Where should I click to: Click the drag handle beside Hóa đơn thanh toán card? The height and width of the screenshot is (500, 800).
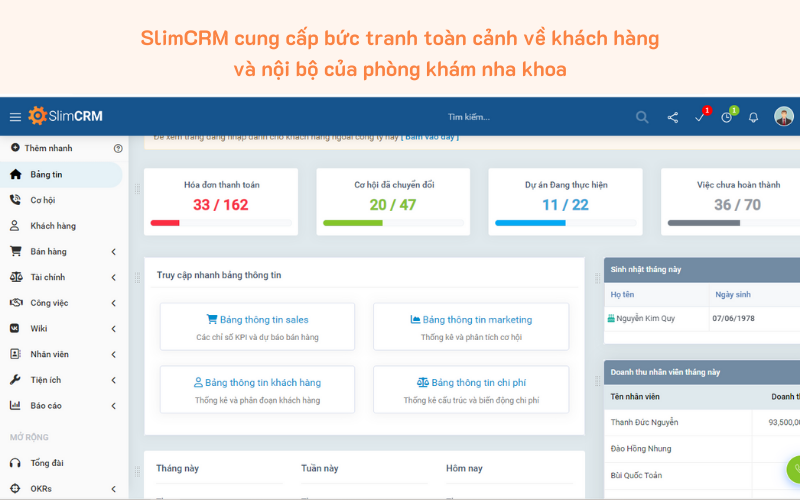click(137, 189)
